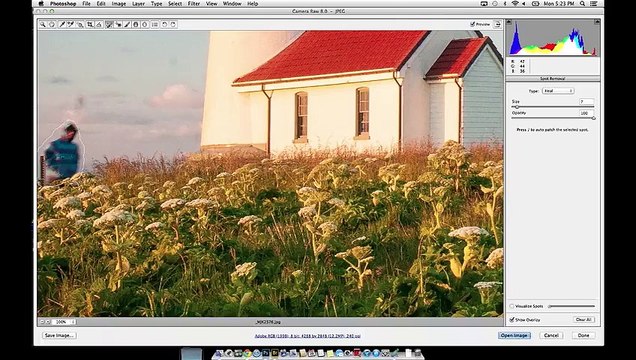Select the Hand tool

[52, 25]
